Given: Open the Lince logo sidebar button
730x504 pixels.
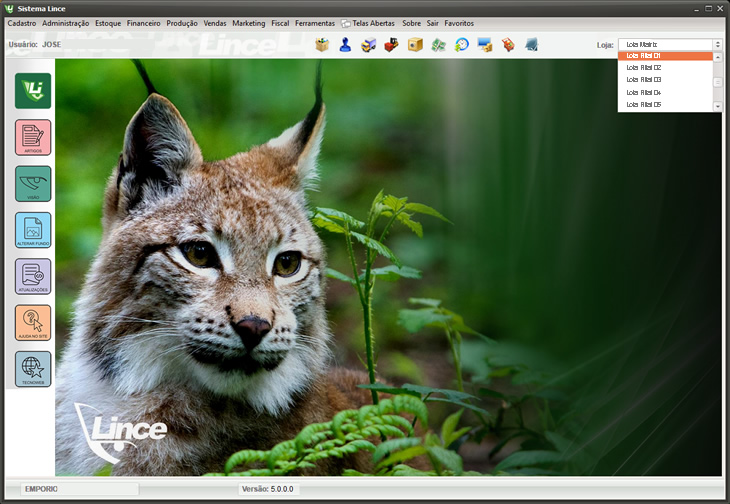Looking at the screenshot, I should (33, 91).
